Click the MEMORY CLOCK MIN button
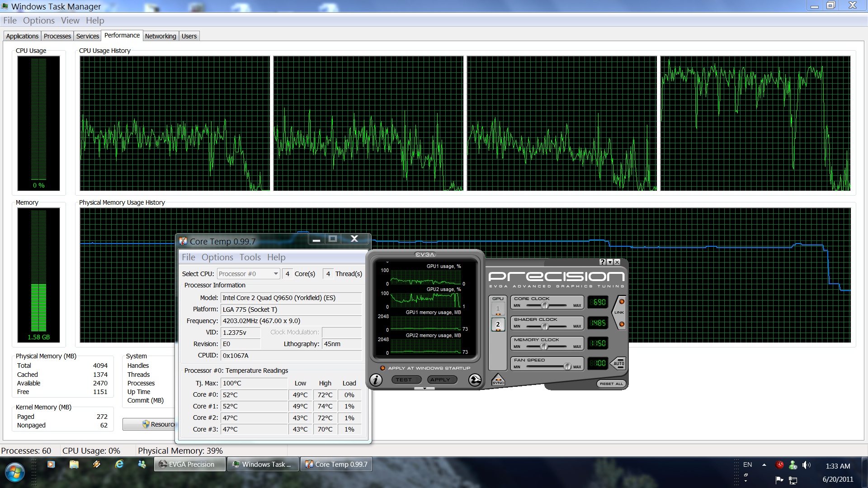 click(515, 346)
